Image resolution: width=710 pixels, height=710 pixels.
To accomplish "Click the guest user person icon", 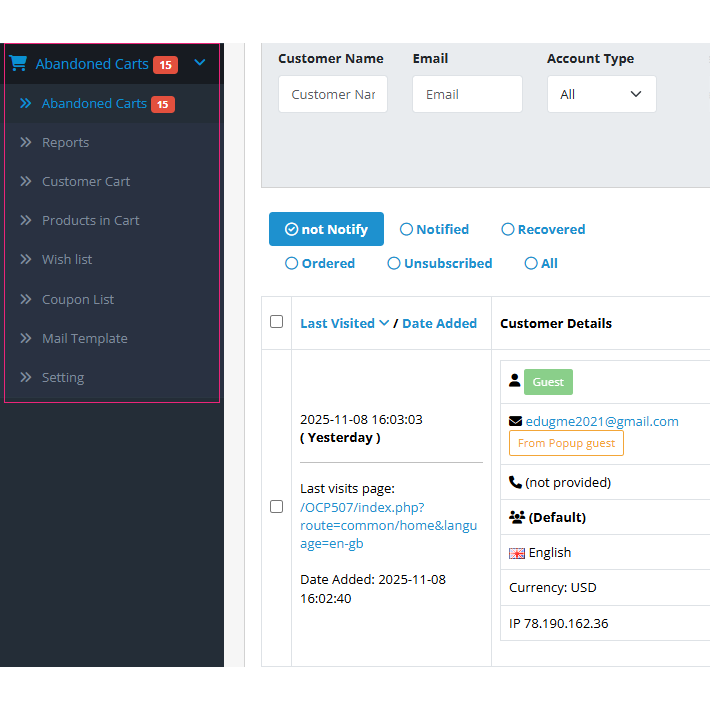I will (x=515, y=381).
